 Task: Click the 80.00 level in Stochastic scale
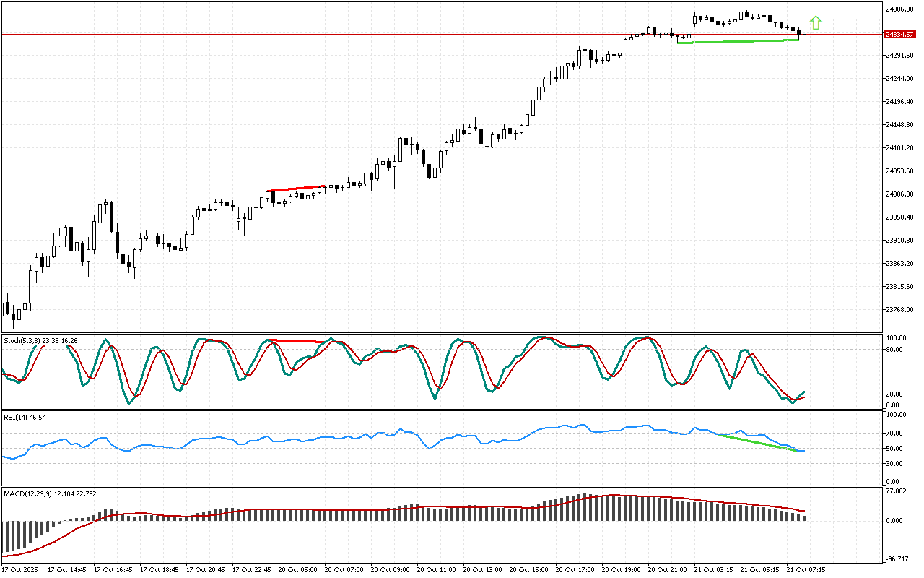896,350
